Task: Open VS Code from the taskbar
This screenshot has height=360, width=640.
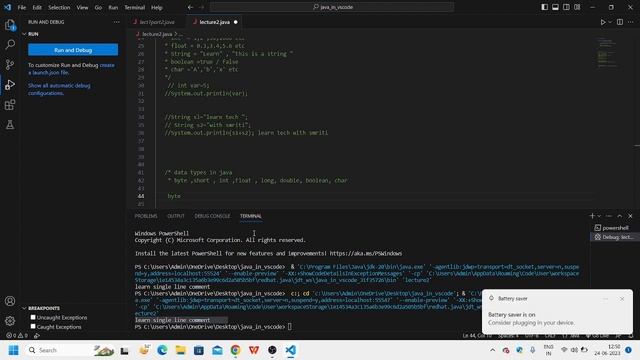Action: [x=291, y=350]
